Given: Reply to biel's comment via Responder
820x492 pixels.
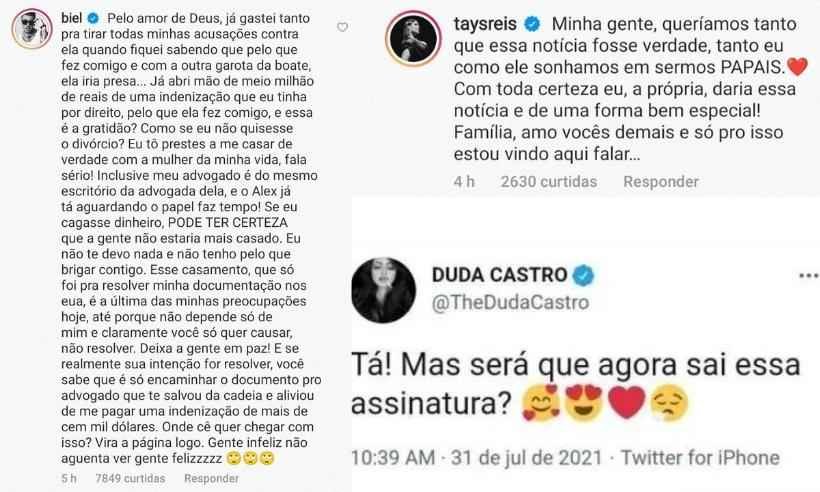Looking at the screenshot, I should 211,478.
